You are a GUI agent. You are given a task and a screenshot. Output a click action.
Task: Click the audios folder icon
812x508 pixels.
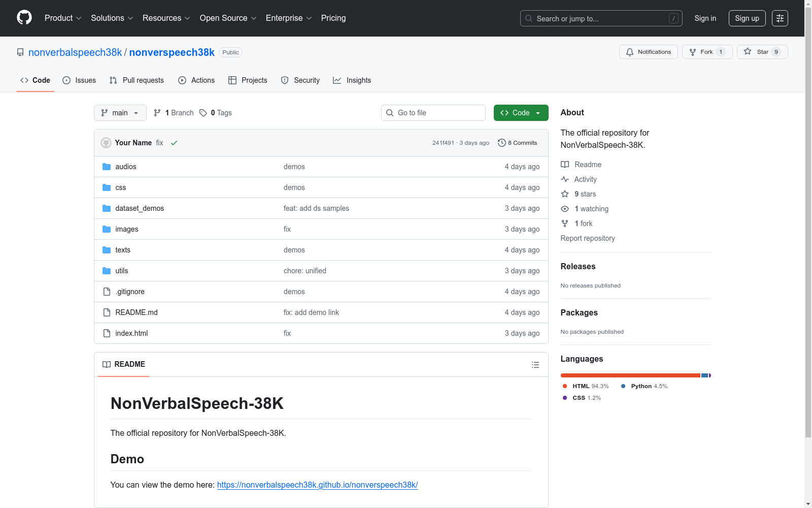[107, 167]
